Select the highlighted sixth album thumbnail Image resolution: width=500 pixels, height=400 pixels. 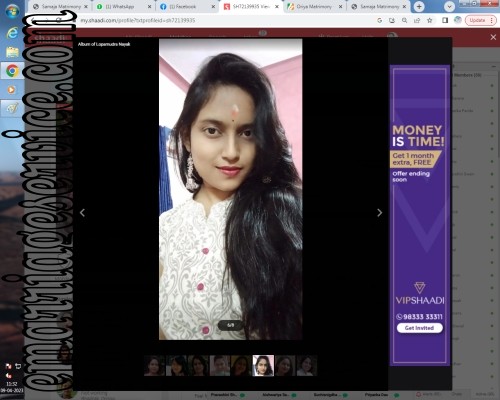(x=263, y=366)
